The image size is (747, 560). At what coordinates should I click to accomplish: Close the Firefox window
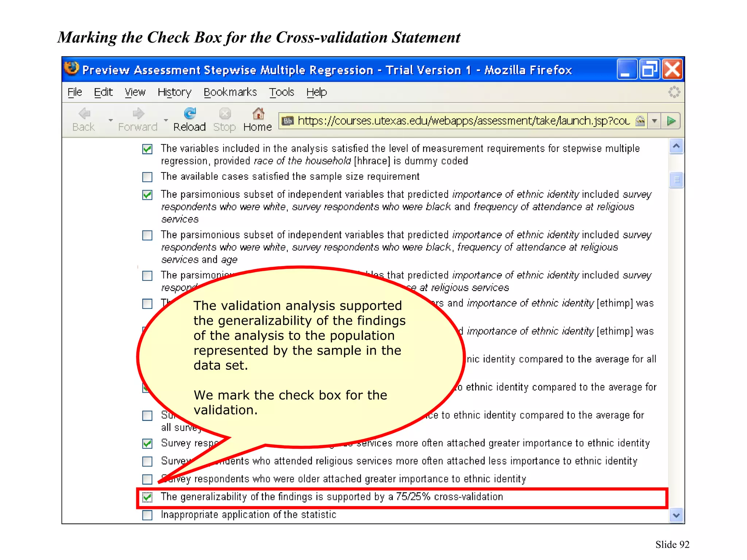(x=672, y=69)
